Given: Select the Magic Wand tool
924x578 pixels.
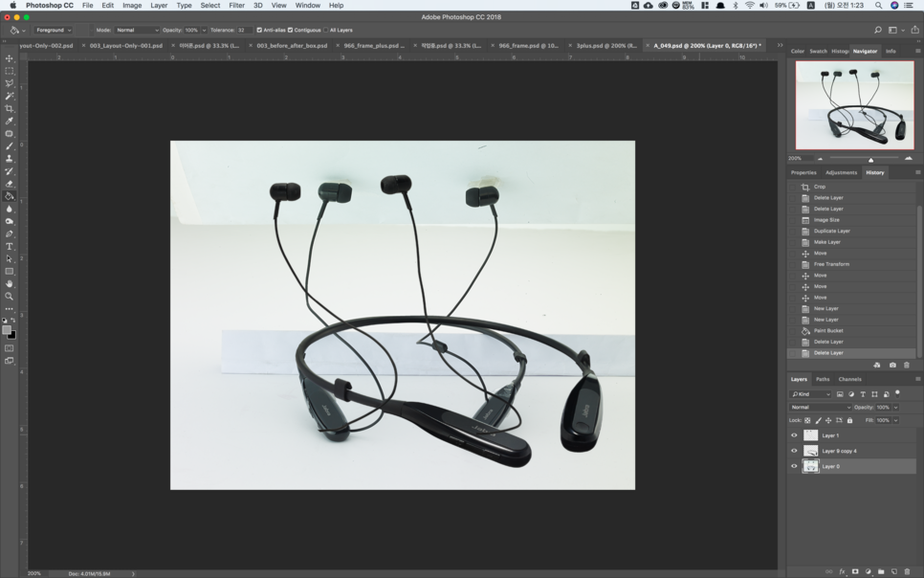Looking at the screenshot, I should tap(9, 96).
